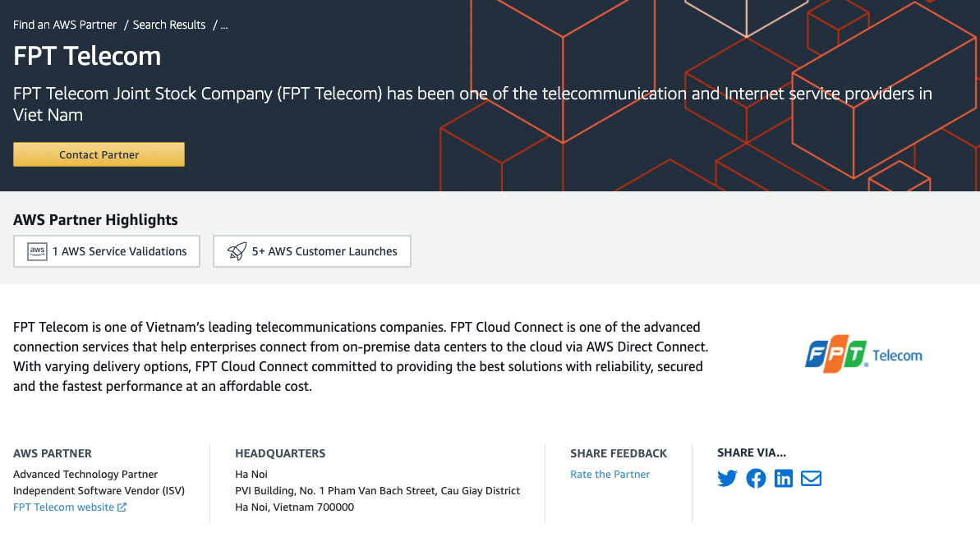Click the Share Feedback heading
Viewport: 980px width, 551px height.
tap(619, 453)
